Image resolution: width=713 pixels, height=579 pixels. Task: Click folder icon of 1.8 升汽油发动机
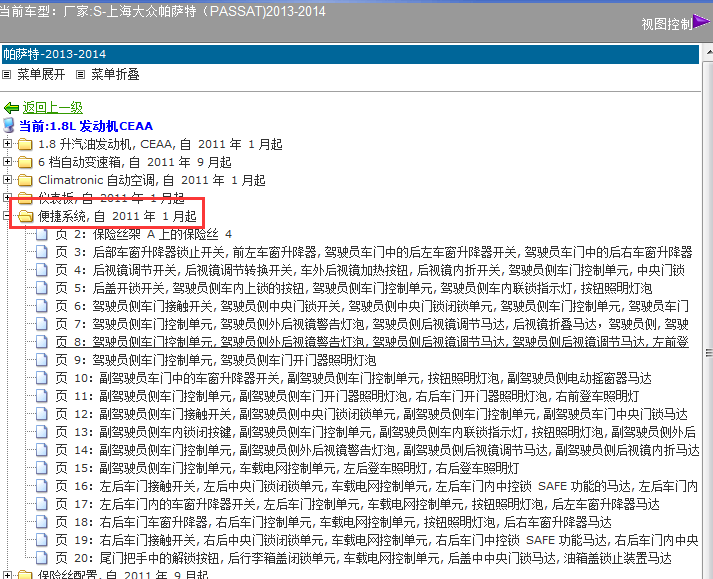click(x=25, y=145)
